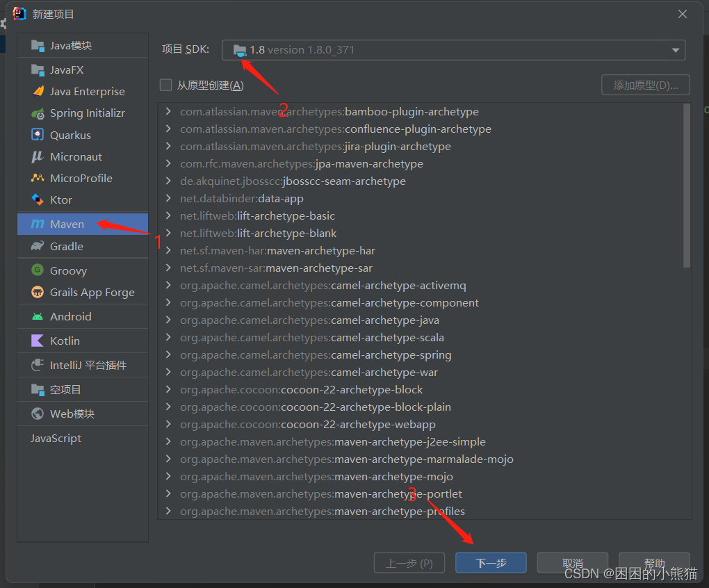
Task: Click the Micronaut mu icon
Action: coord(37,157)
